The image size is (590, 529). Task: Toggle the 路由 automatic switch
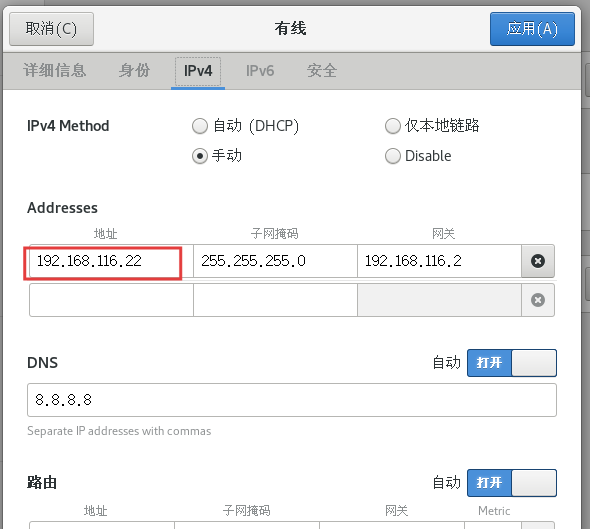512,483
